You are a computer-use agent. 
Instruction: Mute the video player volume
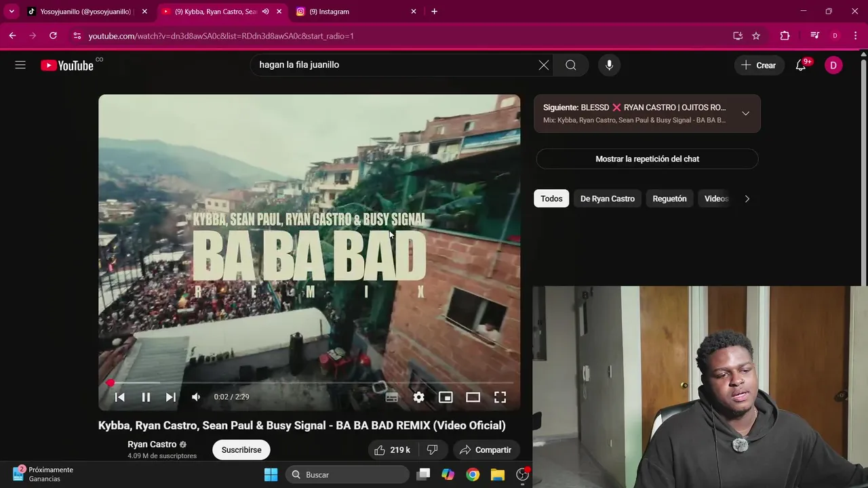click(196, 397)
